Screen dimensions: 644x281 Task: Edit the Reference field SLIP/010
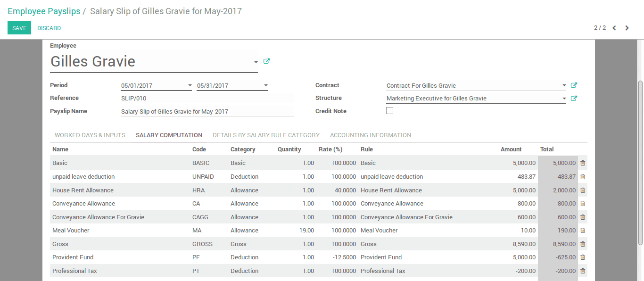(x=207, y=98)
